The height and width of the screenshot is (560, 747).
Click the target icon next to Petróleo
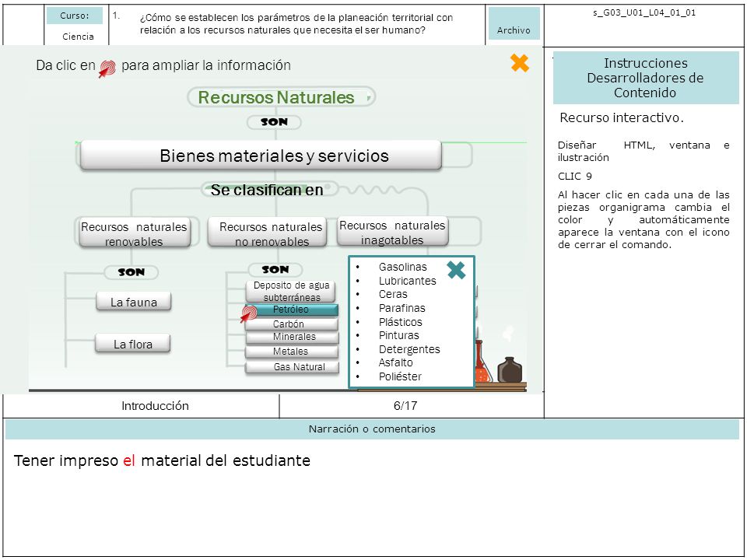click(x=248, y=314)
